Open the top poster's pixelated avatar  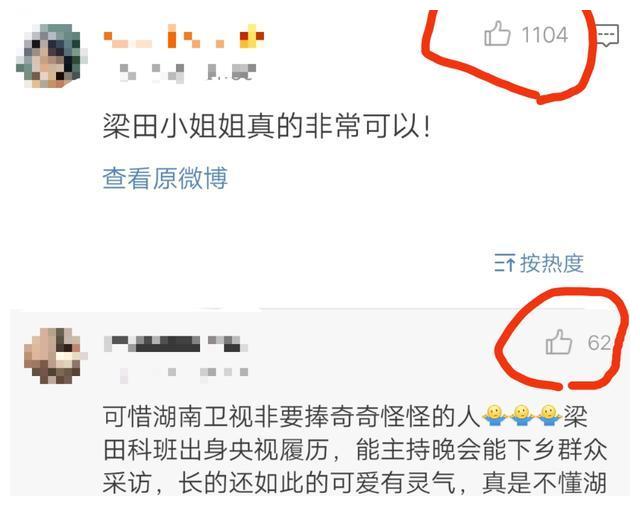click(x=51, y=56)
